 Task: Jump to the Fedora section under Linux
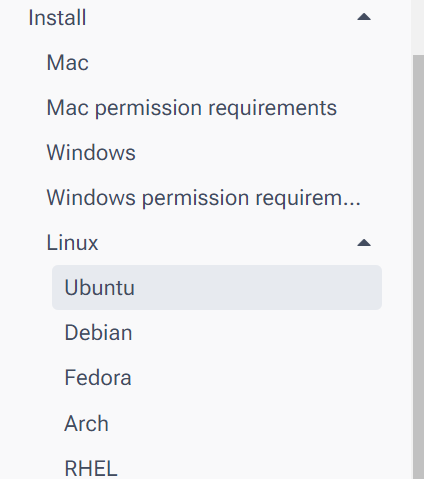(98, 377)
